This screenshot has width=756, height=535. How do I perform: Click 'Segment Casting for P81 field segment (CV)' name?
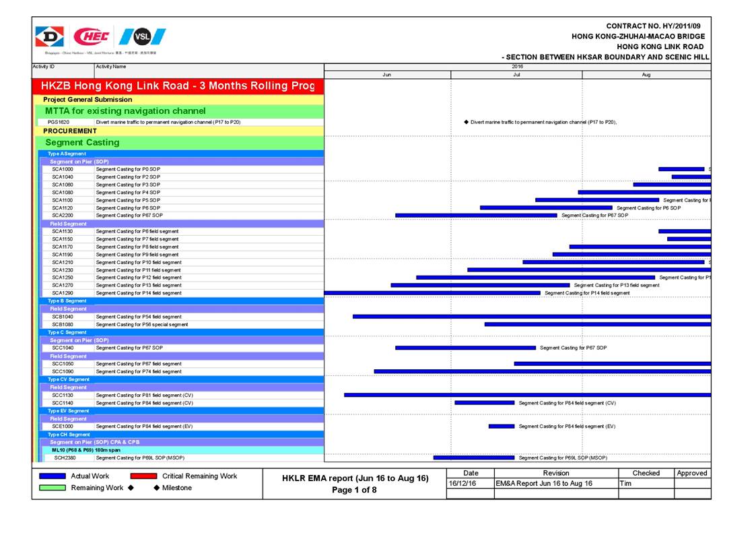[x=144, y=396]
